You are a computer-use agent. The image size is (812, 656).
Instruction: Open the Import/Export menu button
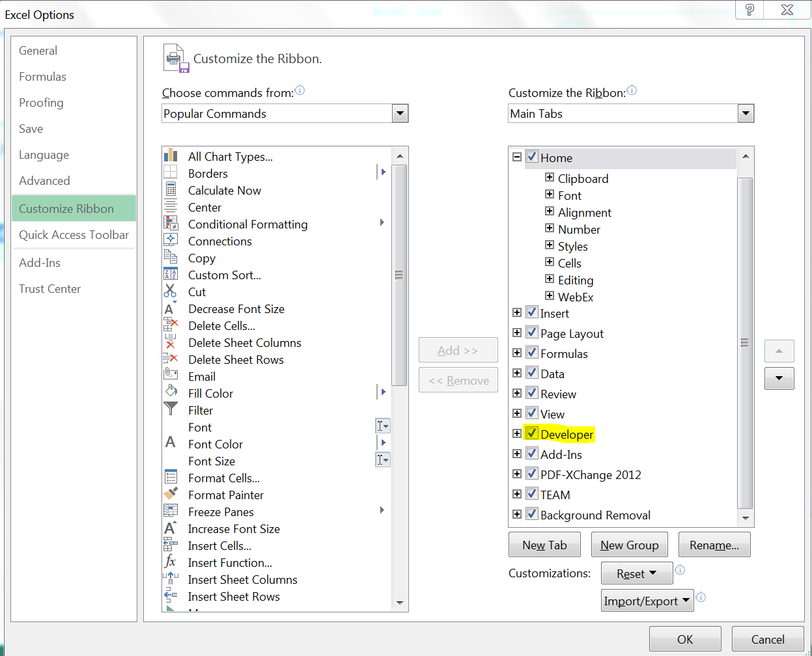coord(647,600)
